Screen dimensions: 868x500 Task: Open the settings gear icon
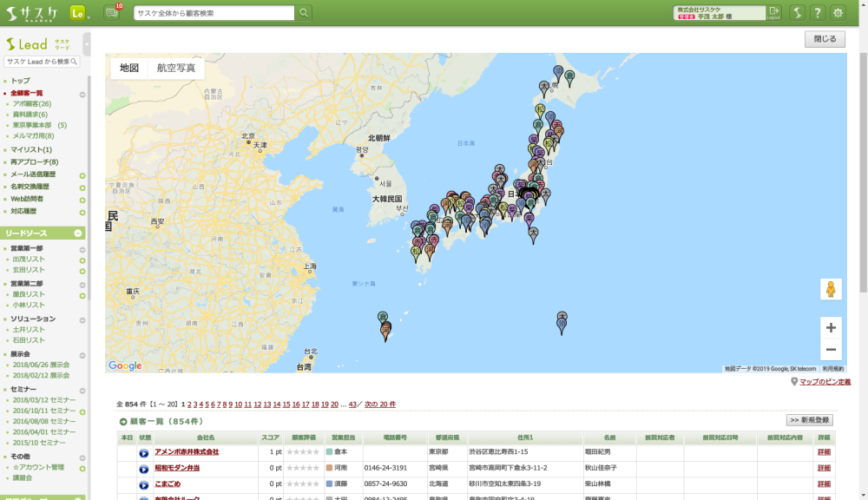click(x=838, y=13)
